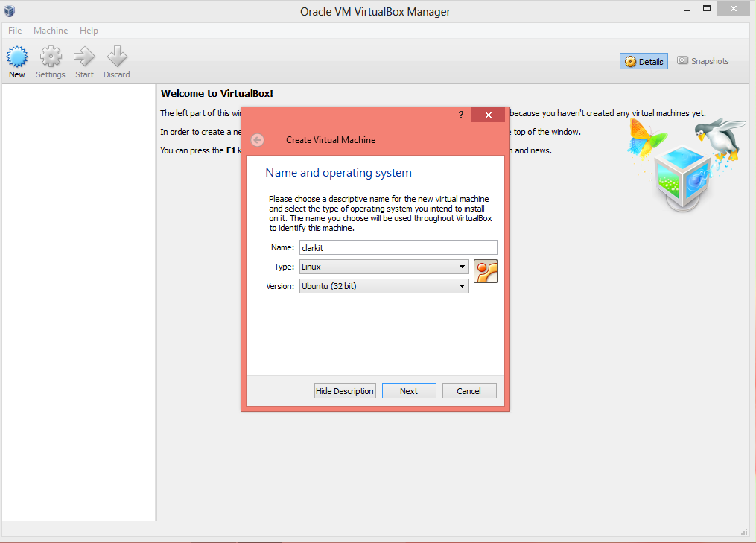Close the Create Virtual Machine dialog

tap(489, 115)
